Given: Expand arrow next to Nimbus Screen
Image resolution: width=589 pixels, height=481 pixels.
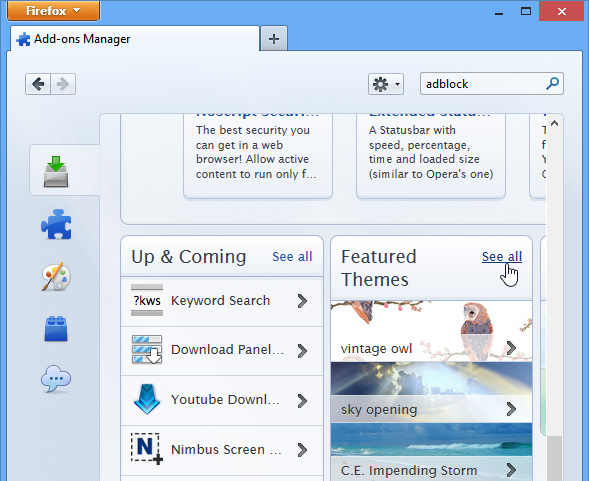Looking at the screenshot, I should 302,450.
